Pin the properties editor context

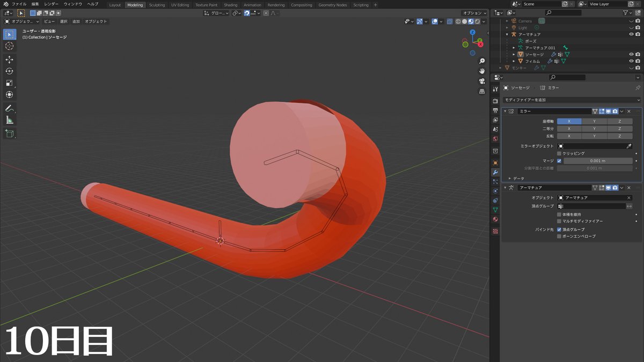click(x=638, y=87)
